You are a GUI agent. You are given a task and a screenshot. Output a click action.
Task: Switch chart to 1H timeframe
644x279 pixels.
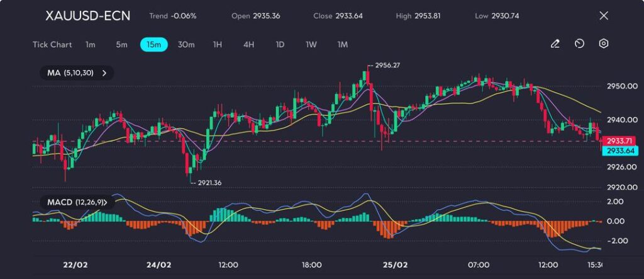218,45
